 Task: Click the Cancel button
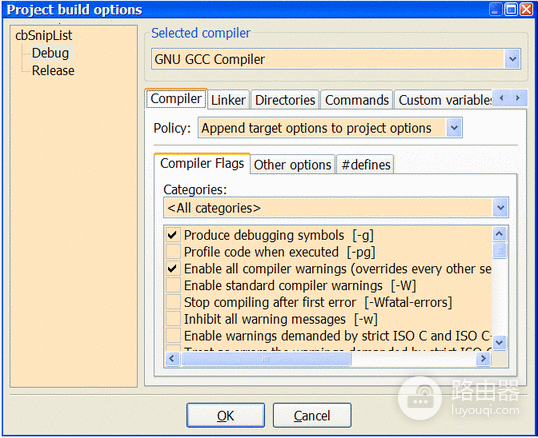pyautogui.click(x=312, y=415)
